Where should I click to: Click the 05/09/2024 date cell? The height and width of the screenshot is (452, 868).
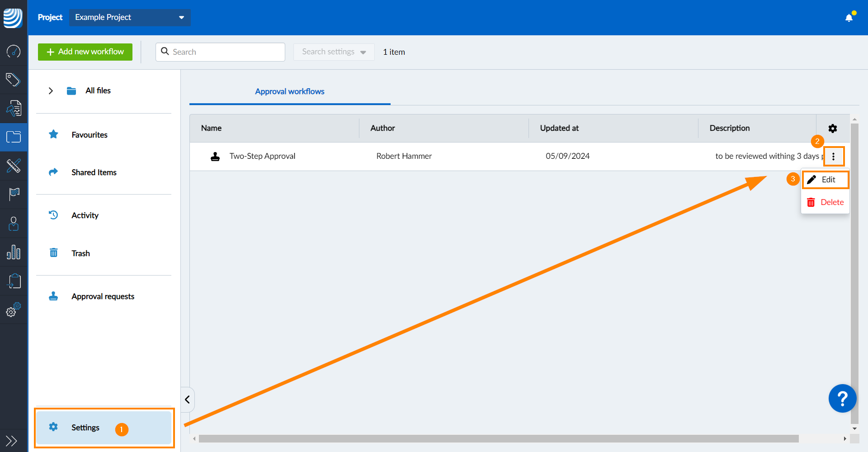tap(567, 156)
